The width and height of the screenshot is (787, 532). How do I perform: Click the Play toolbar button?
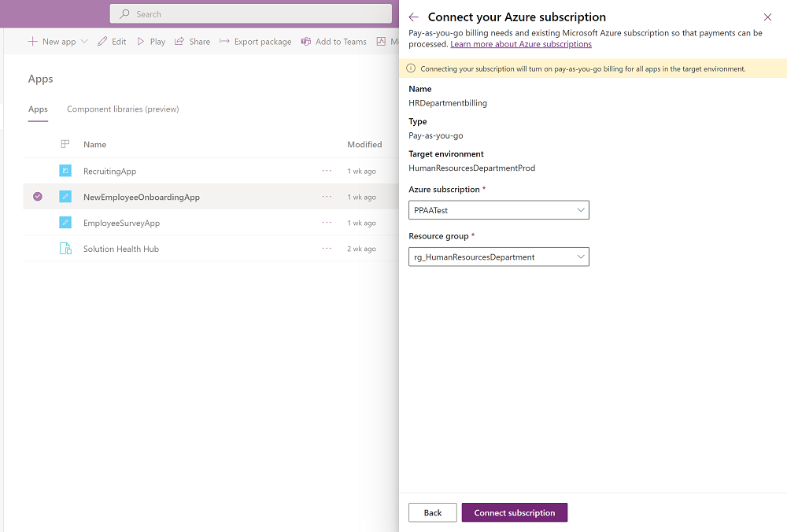click(x=151, y=42)
